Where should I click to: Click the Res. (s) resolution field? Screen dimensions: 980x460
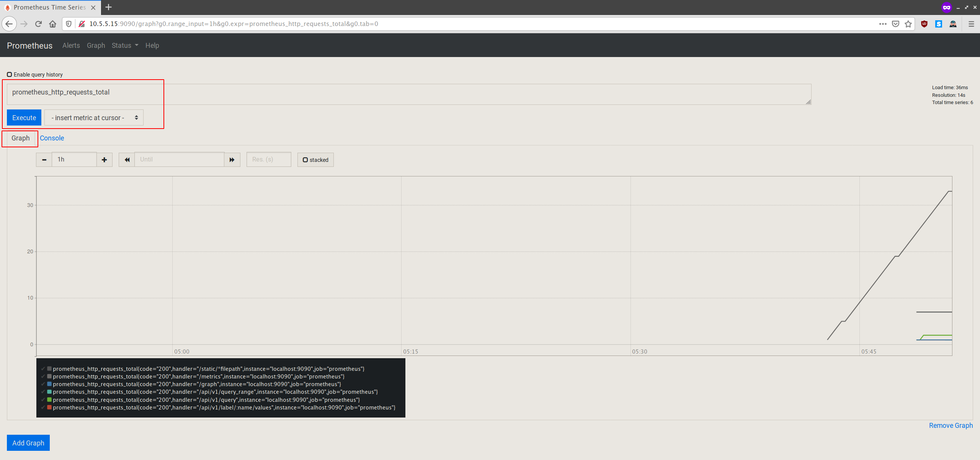click(x=269, y=160)
